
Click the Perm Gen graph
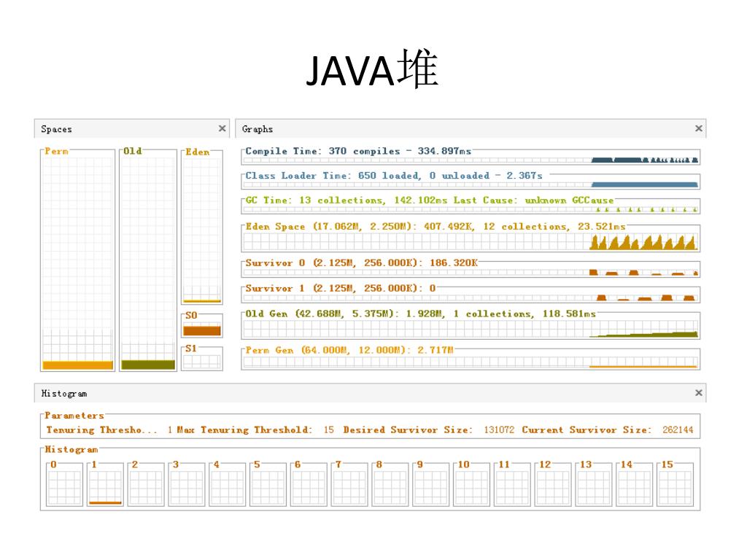click(471, 359)
